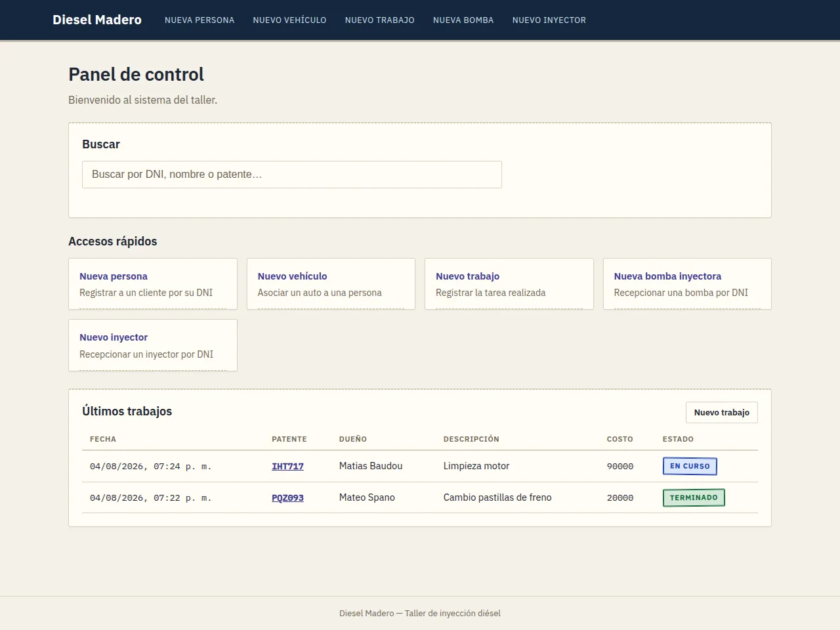The width and height of the screenshot is (840, 630).
Task: Open the Nuevo vehículo quick access card
Action: pyautogui.click(x=331, y=284)
